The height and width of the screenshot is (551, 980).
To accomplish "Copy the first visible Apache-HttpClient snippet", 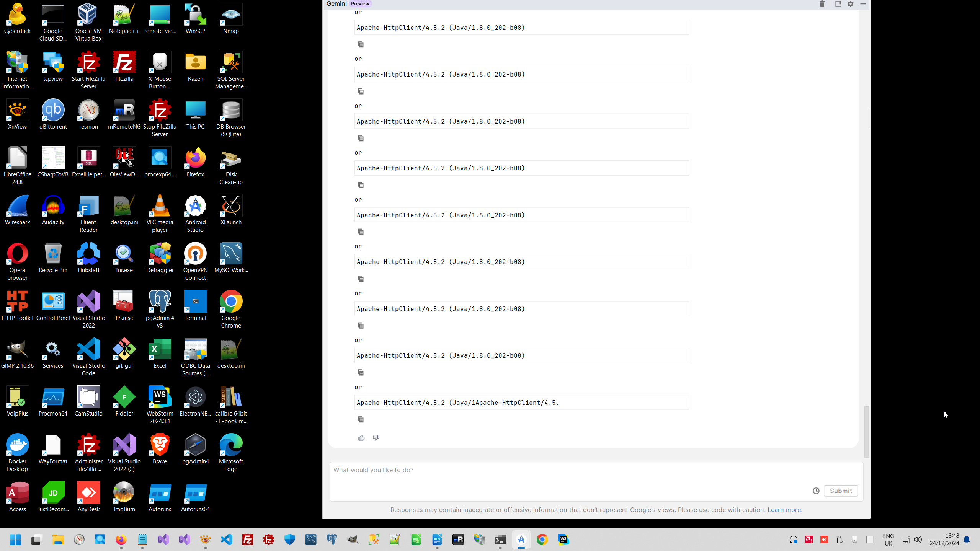I will coord(360,44).
